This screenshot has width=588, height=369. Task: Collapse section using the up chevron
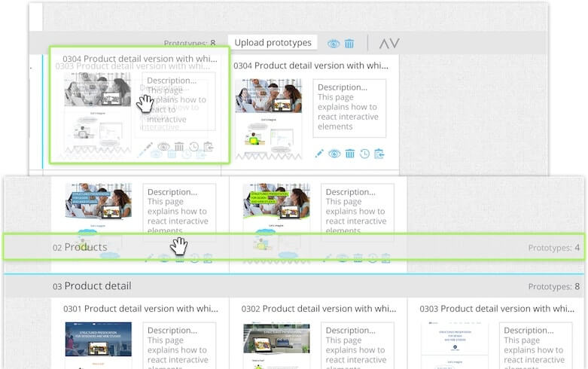coord(383,44)
